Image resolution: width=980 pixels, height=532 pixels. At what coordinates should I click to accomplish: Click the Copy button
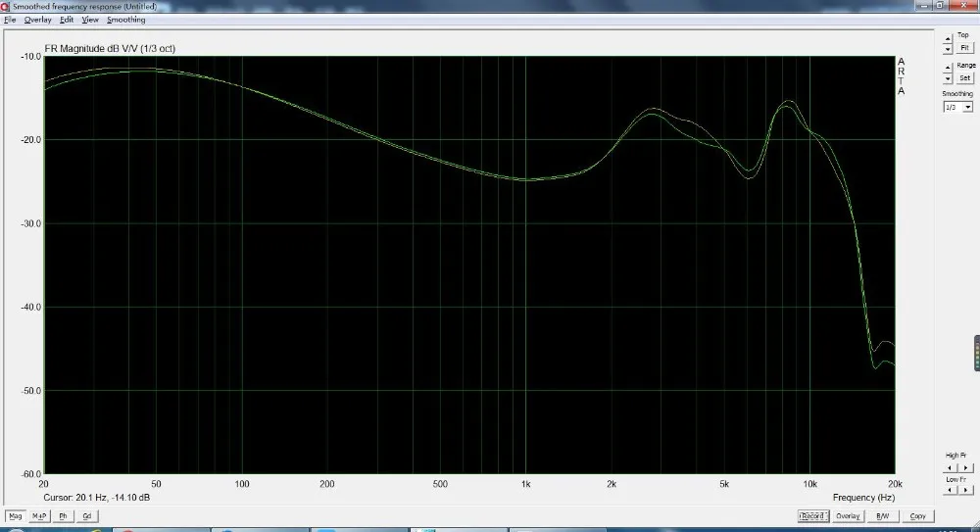click(x=917, y=516)
